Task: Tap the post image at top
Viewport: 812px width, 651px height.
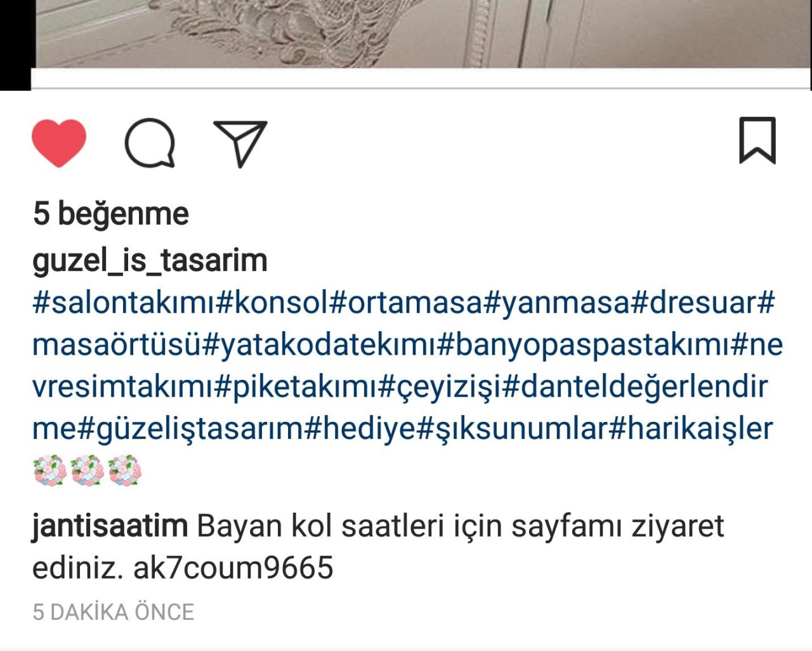Action: coord(421,34)
